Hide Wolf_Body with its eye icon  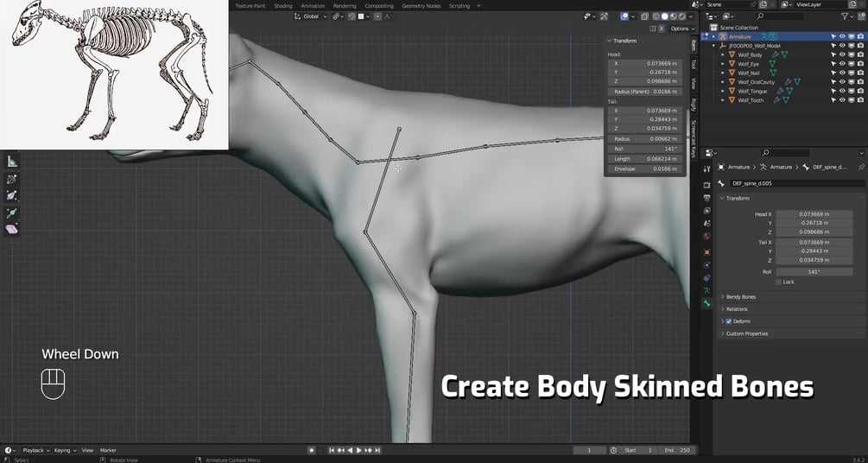pyautogui.click(x=842, y=54)
